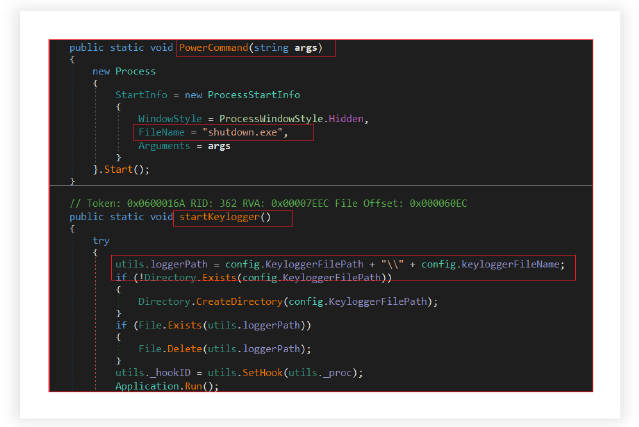Click config.keyloggerFileName identifier
The image size is (639, 427).
(x=490, y=264)
